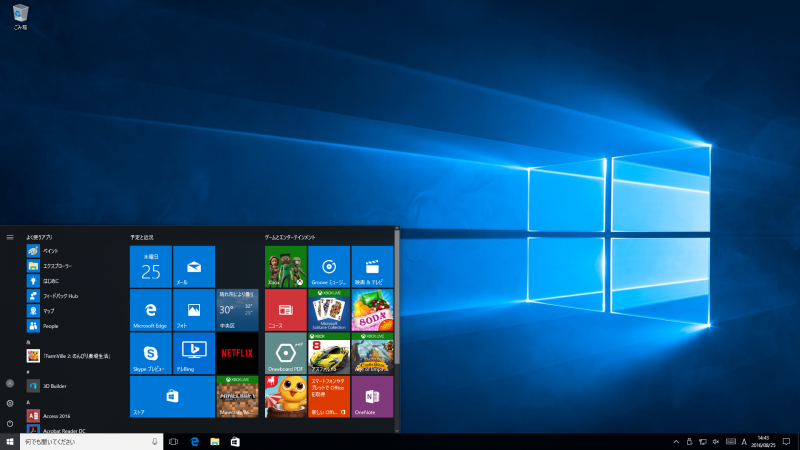
Task: Click the 'A' letter header in app list
Action: [29, 402]
